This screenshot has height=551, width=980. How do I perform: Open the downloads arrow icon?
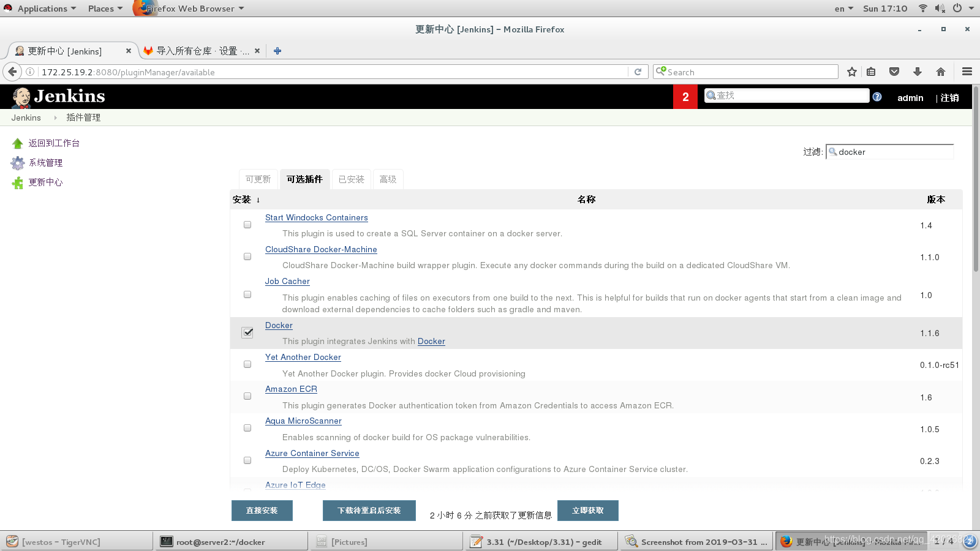pyautogui.click(x=918, y=72)
